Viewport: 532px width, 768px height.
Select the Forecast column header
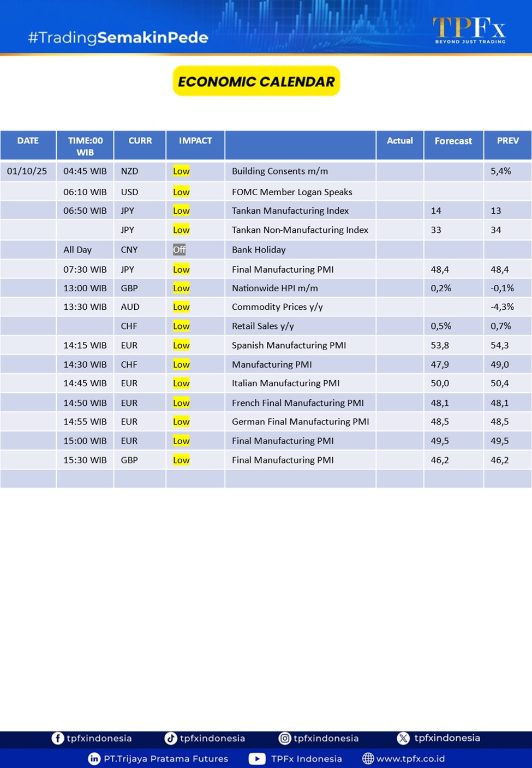(453, 141)
